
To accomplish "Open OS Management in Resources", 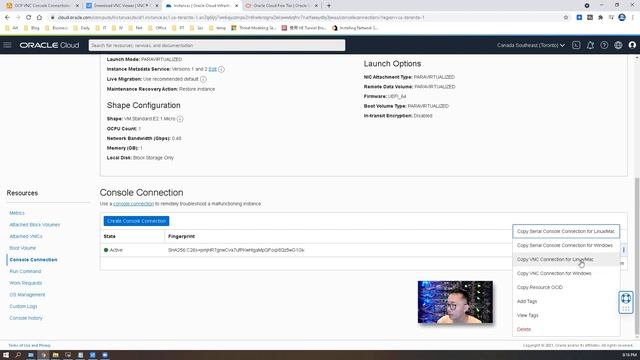I will click(27, 295).
